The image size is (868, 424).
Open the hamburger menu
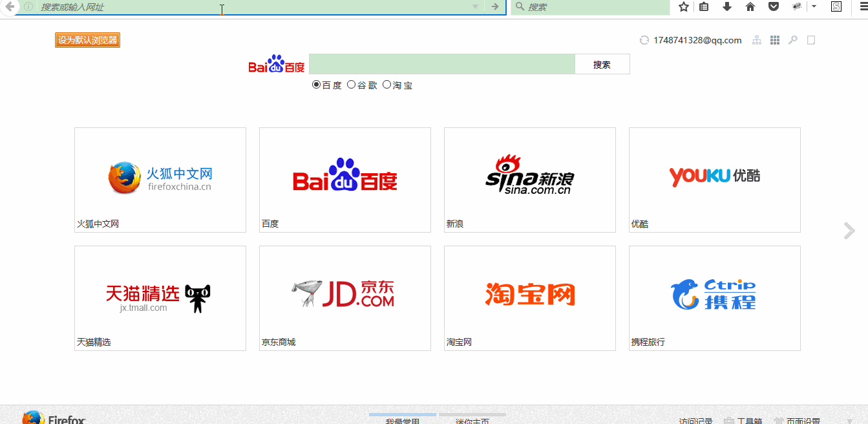(x=863, y=6)
